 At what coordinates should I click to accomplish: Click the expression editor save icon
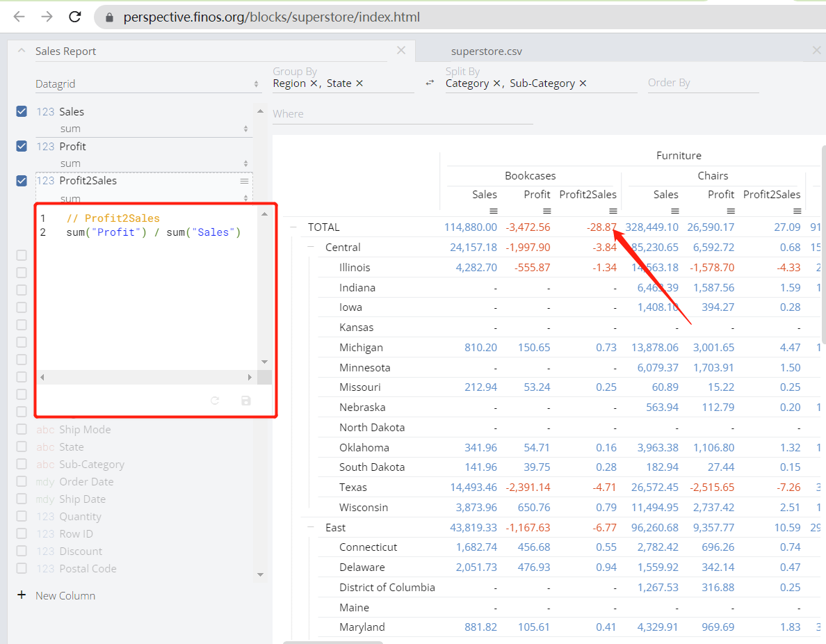coord(246,401)
